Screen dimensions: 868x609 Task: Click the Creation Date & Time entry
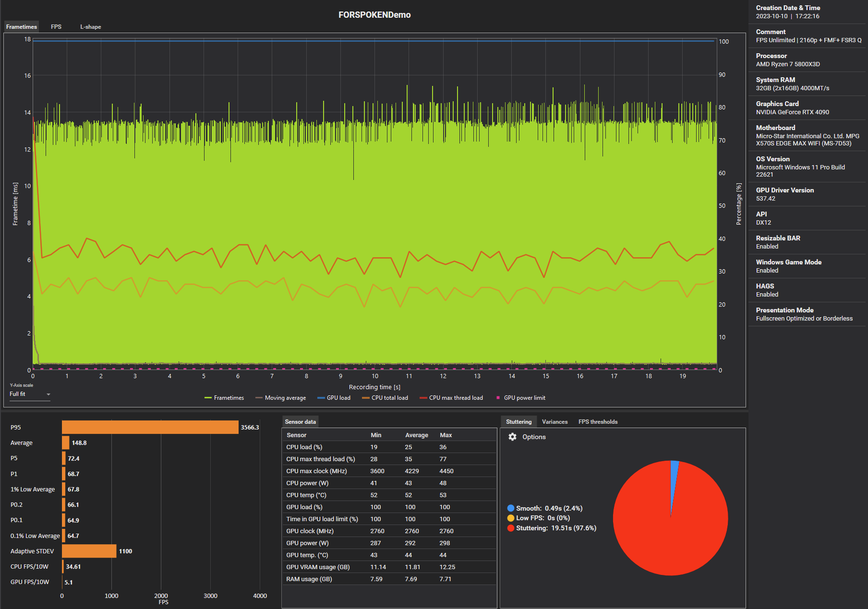coord(808,12)
